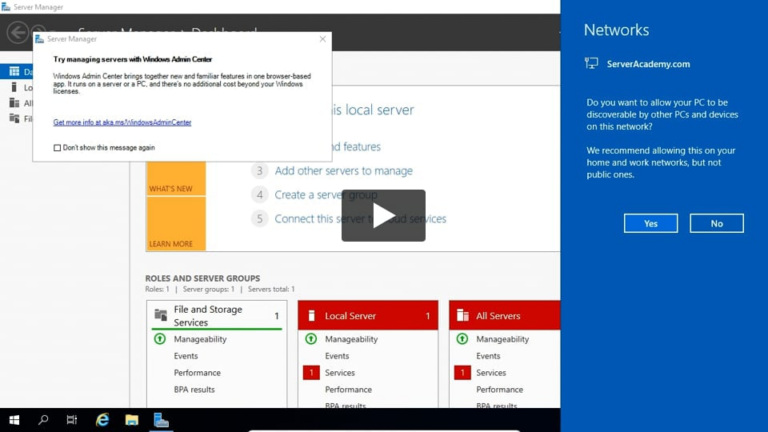Viewport: 768px width, 432px height.
Task: Launch Internet Explorer from the taskbar
Action: [102, 420]
